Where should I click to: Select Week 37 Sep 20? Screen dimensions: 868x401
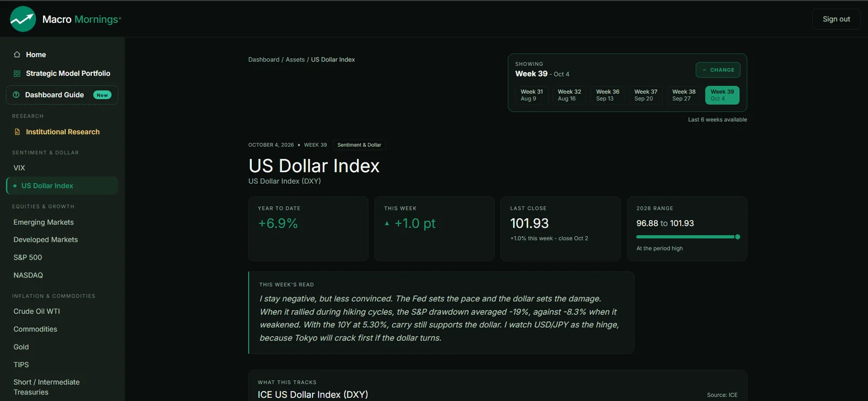tap(646, 95)
